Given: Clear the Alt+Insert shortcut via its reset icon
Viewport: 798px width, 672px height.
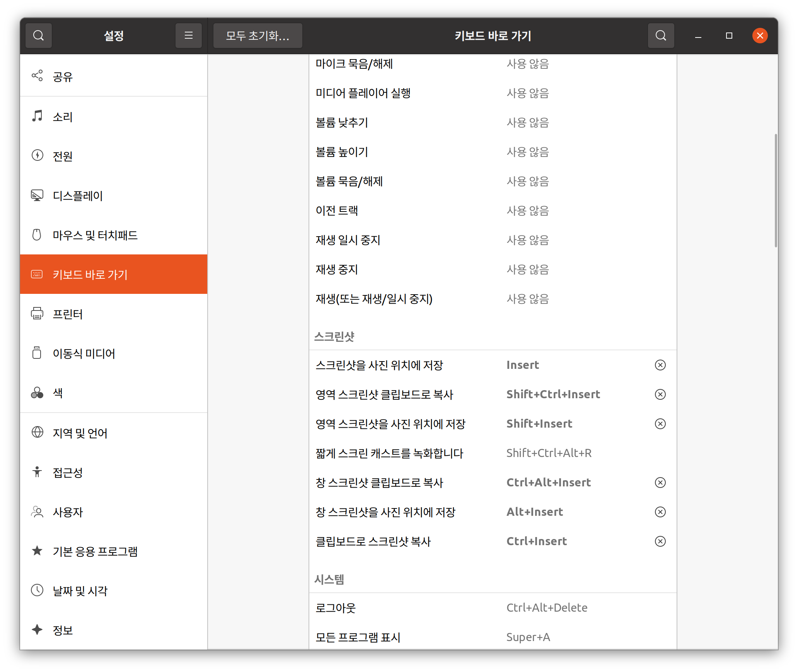Looking at the screenshot, I should coord(660,512).
